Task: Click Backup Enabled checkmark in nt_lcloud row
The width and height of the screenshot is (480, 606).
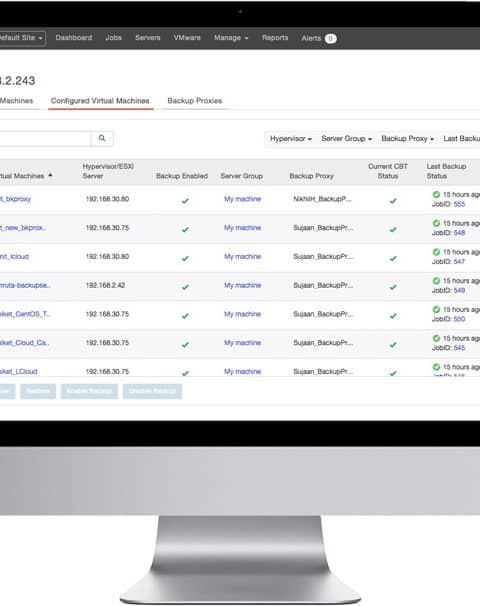Action: click(186, 258)
